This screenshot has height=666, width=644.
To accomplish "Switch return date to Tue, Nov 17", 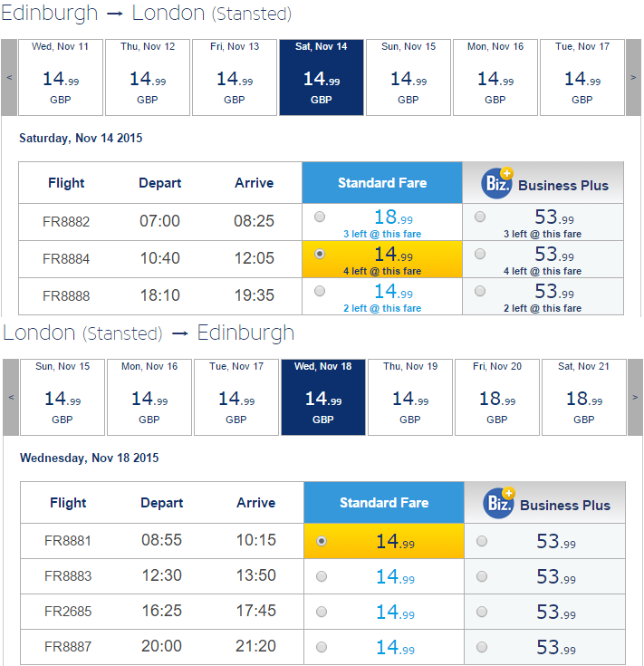I will pos(236,397).
